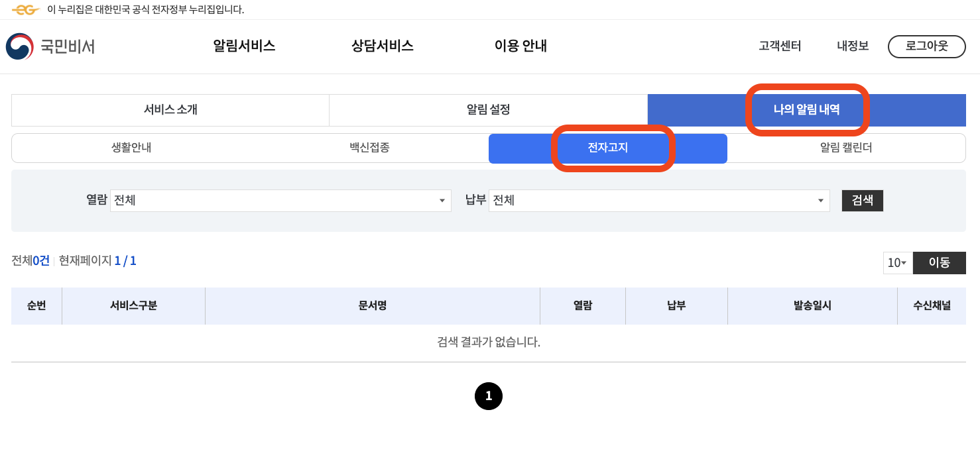Switch to the 알림 설정 tab
This screenshot has height=473, width=980.
488,109
